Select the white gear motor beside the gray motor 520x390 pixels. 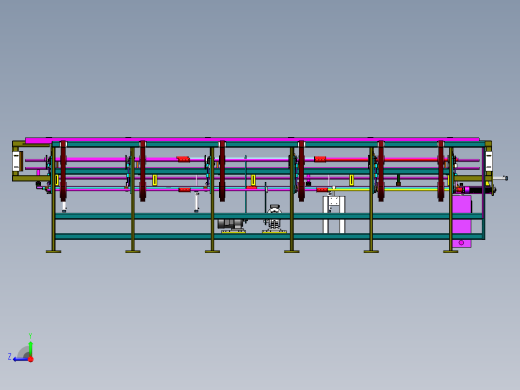tap(274, 218)
